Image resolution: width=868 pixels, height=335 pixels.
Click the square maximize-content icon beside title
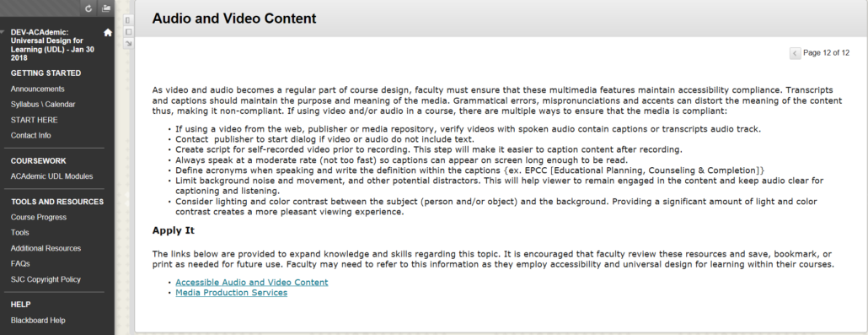(128, 31)
